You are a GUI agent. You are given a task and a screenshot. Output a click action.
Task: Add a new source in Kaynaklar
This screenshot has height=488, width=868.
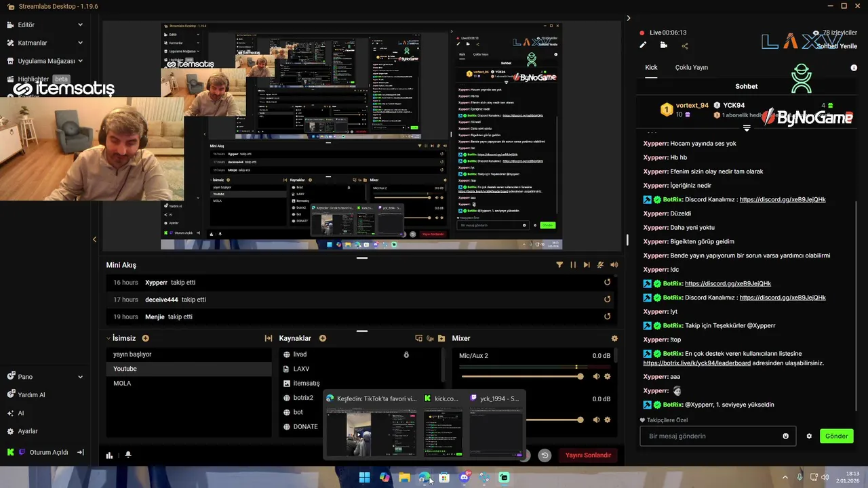tap(323, 338)
